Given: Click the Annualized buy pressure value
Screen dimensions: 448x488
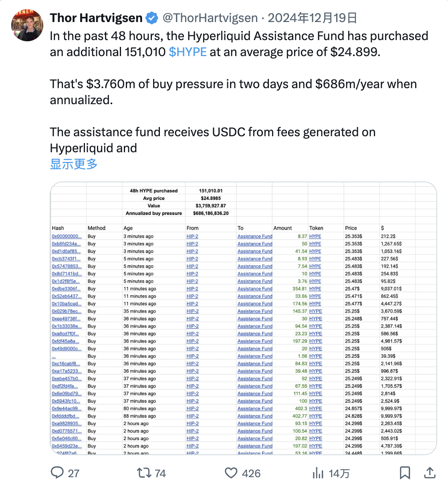Looking at the screenshot, I should pos(211,213).
